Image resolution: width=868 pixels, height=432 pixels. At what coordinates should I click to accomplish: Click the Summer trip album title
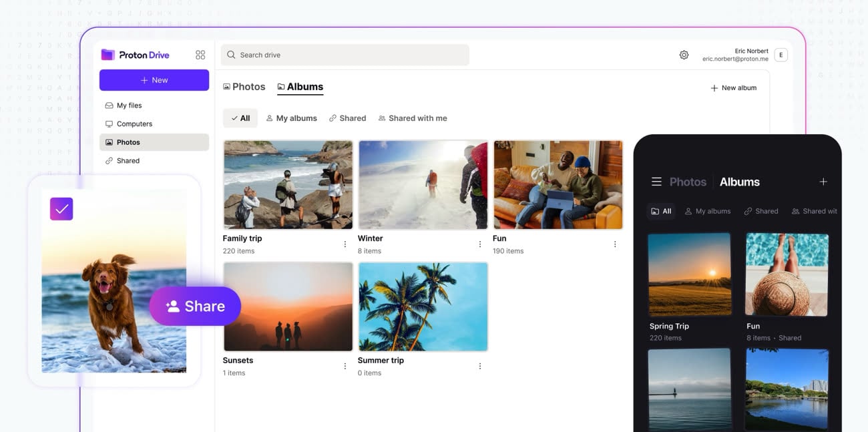pos(381,361)
